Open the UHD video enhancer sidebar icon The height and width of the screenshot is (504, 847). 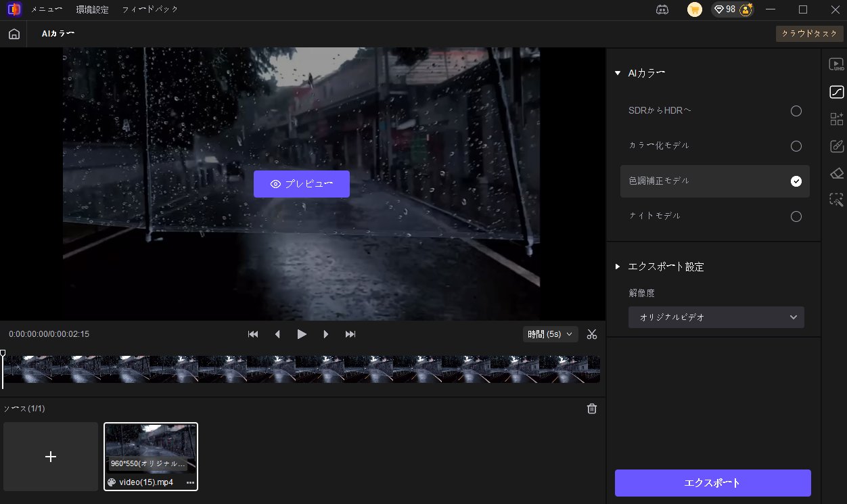click(x=836, y=64)
